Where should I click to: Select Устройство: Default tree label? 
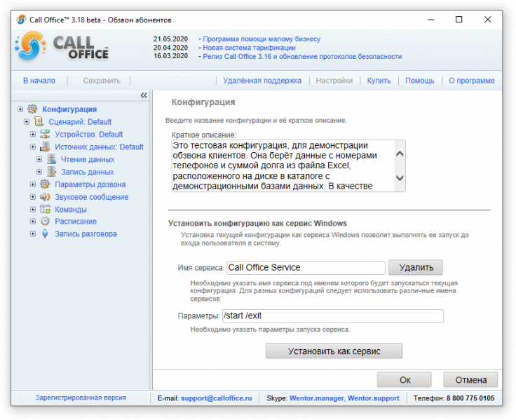coord(89,135)
